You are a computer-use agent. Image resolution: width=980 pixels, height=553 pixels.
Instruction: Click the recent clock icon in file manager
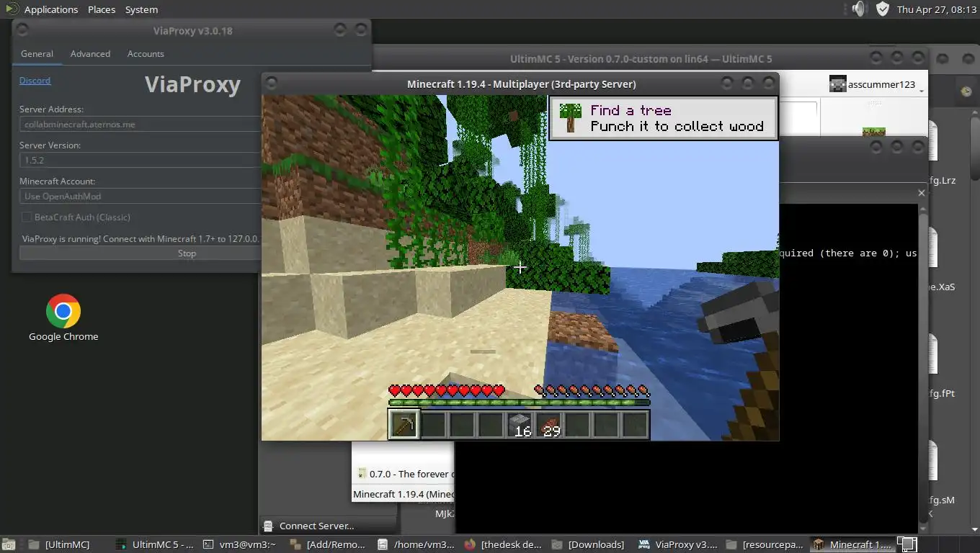tap(966, 91)
